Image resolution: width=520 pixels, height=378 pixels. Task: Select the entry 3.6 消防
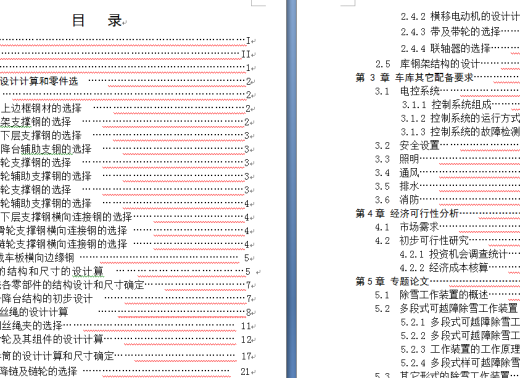point(397,200)
